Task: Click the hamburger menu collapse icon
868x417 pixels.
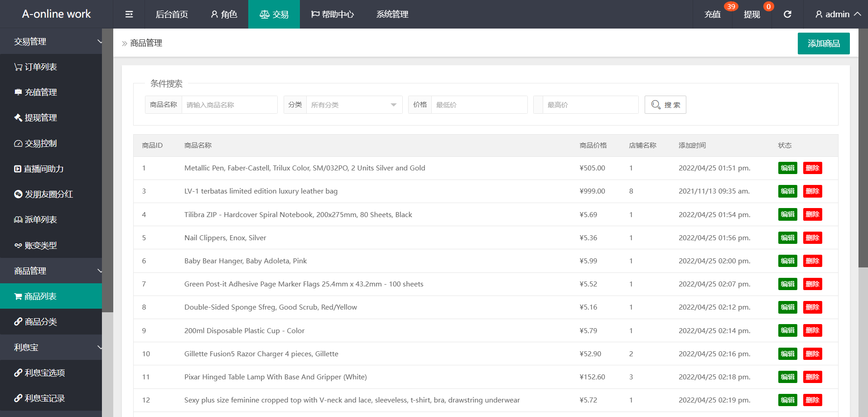Action: (129, 15)
